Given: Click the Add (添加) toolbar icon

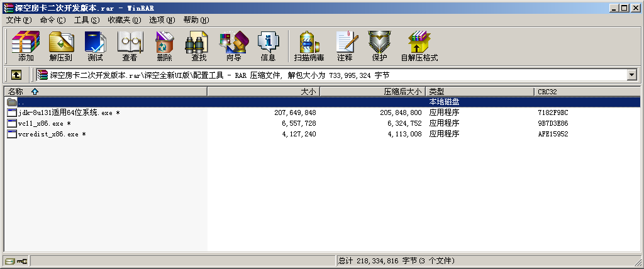Looking at the screenshot, I should (x=26, y=46).
